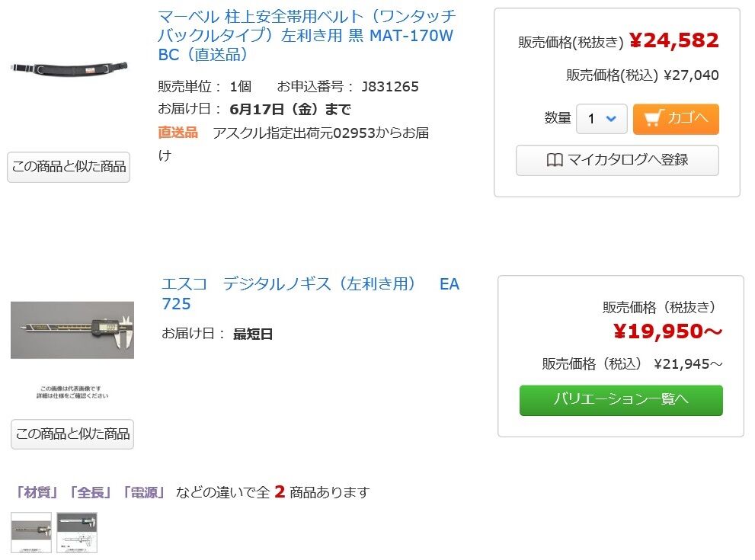Click the open book icon for マイカタログ

click(x=555, y=160)
